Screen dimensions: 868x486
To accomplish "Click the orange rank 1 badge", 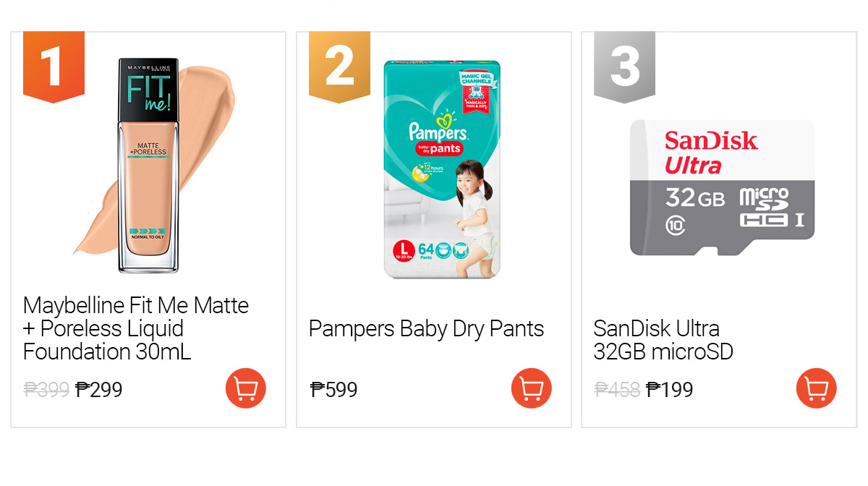I will click(54, 67).
